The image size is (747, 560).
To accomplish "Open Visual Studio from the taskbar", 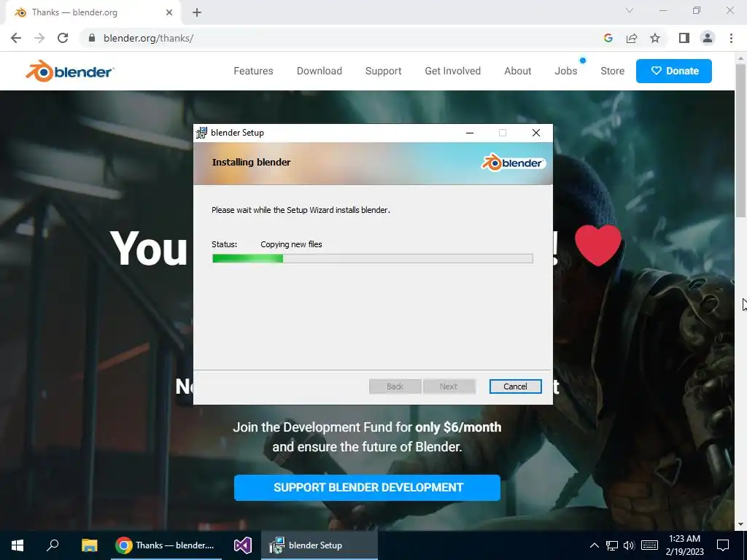I will 242,545.
